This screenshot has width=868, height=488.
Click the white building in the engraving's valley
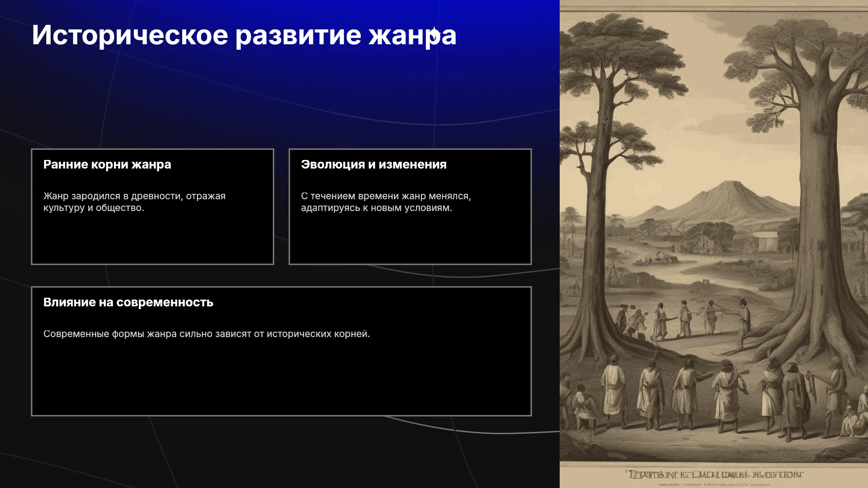[765, 242]
